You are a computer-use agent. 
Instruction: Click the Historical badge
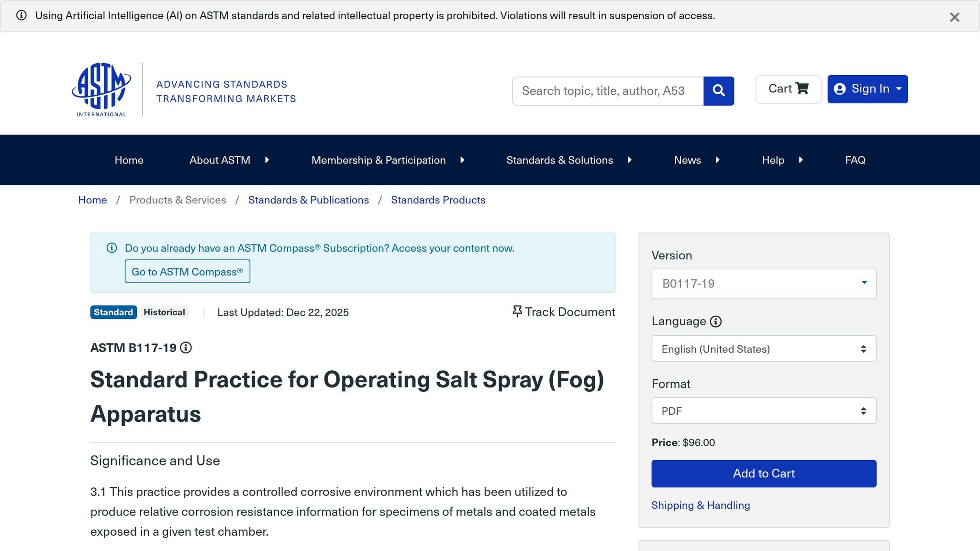click(164, 312)
